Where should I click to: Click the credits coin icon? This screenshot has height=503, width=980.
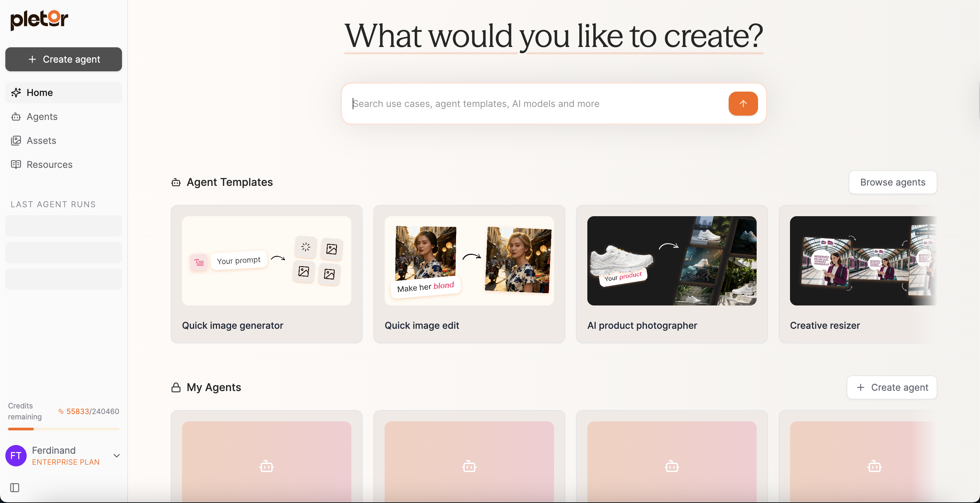60,411
